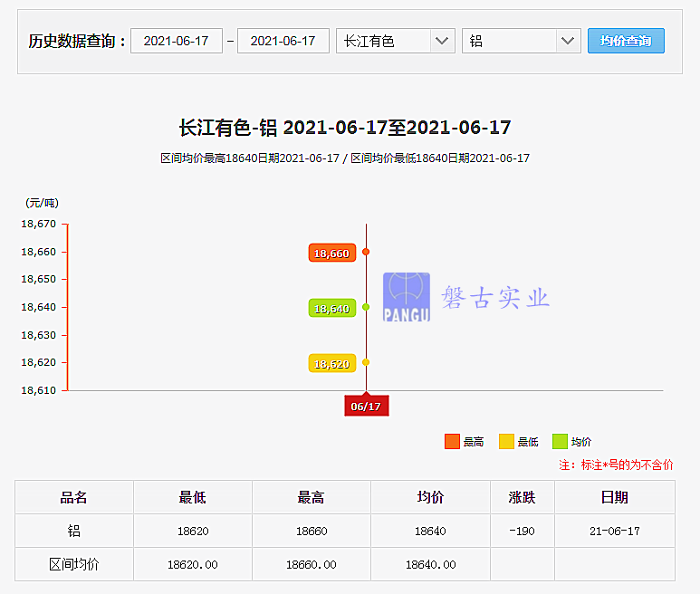Select the 最高 column header
This screenshot has height=594, width=700.
(x=312, y=497)
